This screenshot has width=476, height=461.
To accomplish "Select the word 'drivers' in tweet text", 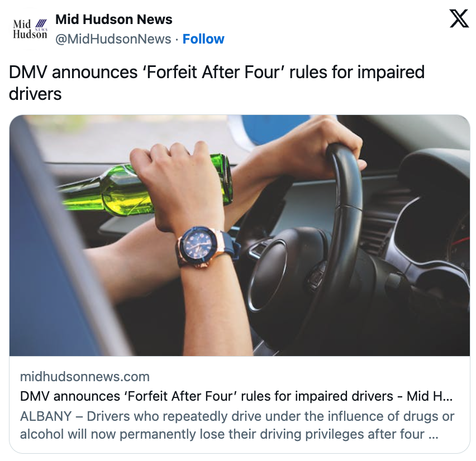I will point(35,94).
